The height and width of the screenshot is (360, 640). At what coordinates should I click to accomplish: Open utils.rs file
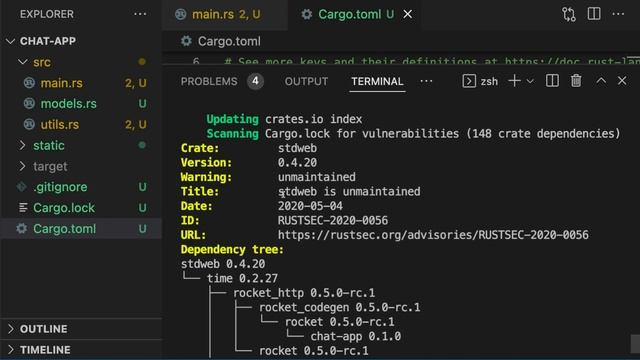coord(60,124)
